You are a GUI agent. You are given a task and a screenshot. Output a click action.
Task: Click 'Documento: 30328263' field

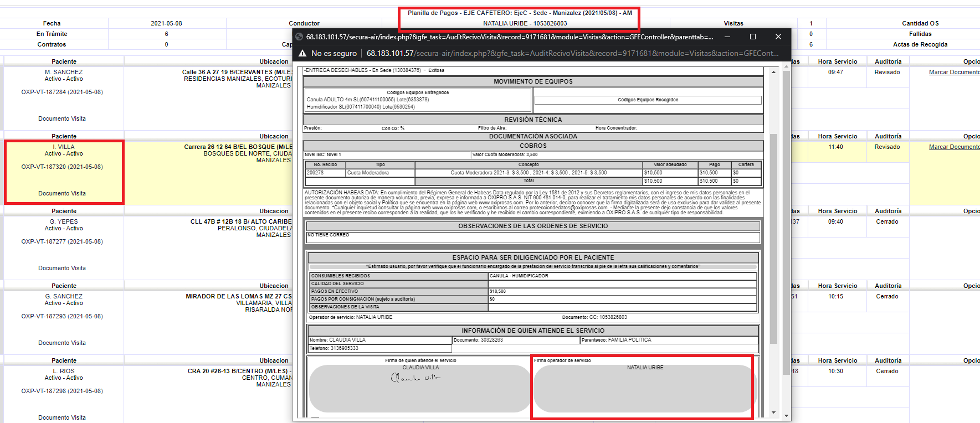tap(516, 340)
